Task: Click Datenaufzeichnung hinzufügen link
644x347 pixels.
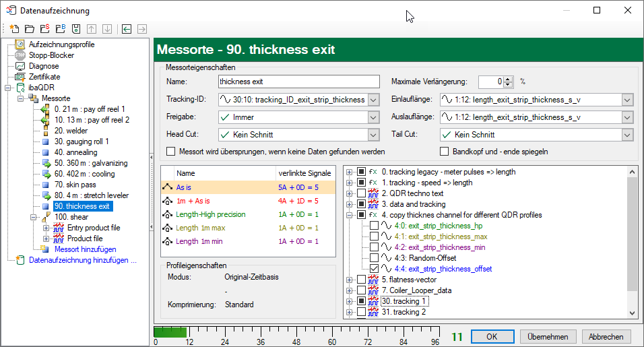Action: coord(83,260)
